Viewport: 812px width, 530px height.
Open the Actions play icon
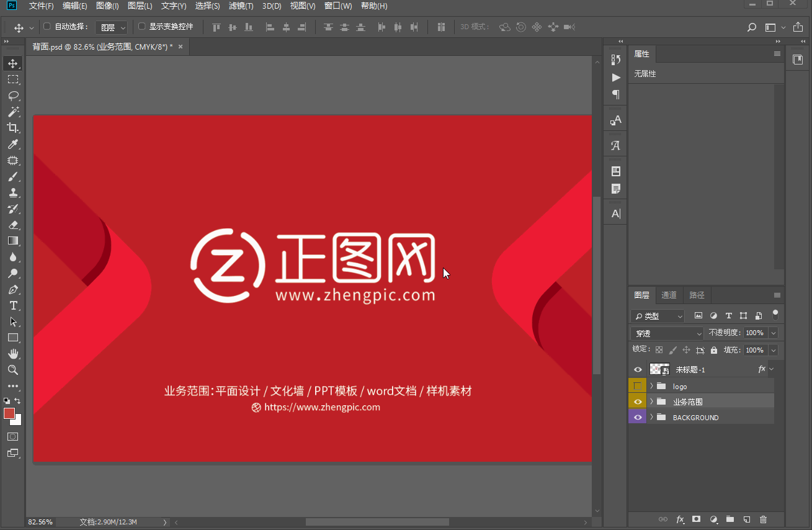point(615,78)
